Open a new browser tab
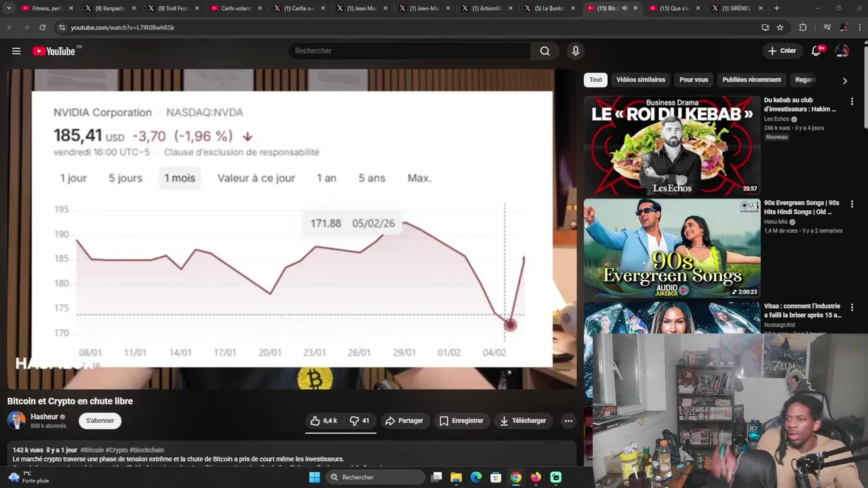The width and height of the screenshot is (868, 488). tap(776, 8)
